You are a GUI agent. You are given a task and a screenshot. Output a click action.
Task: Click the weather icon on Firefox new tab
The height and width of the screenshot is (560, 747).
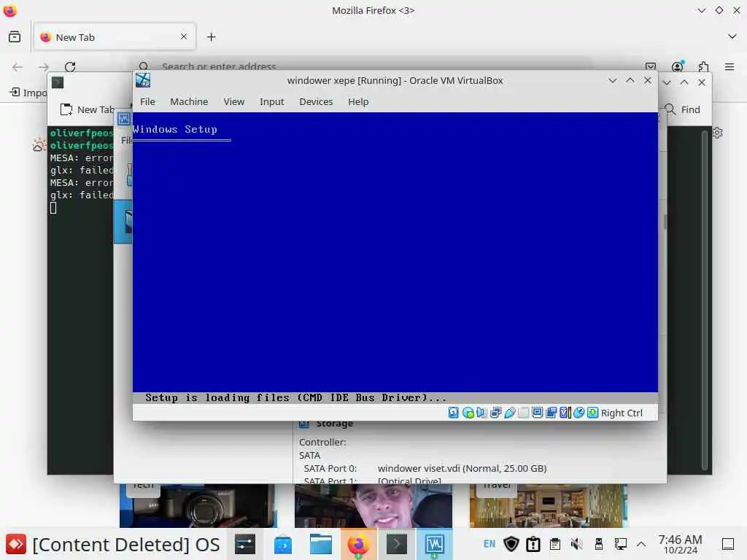(x=39, y=145)
